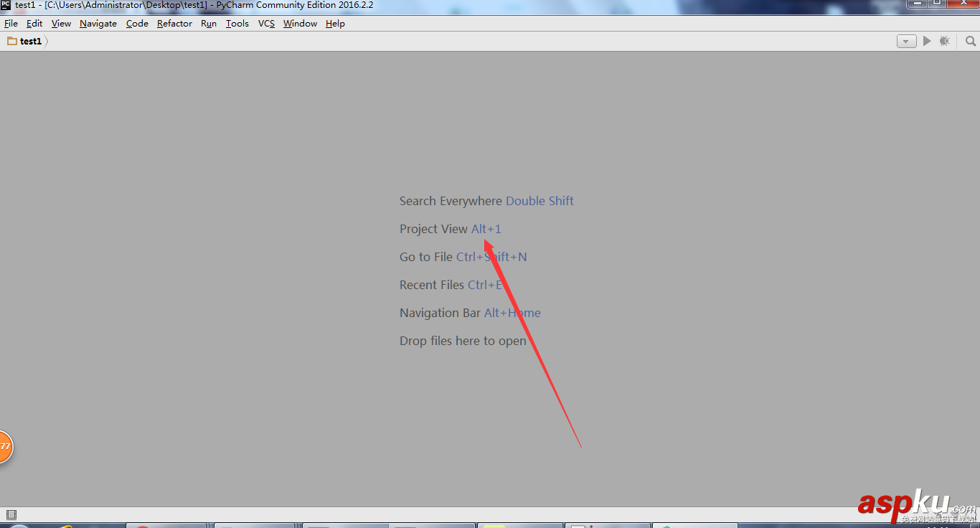
Task: Minimize the PyCharm window
Action: coord(918,4)
